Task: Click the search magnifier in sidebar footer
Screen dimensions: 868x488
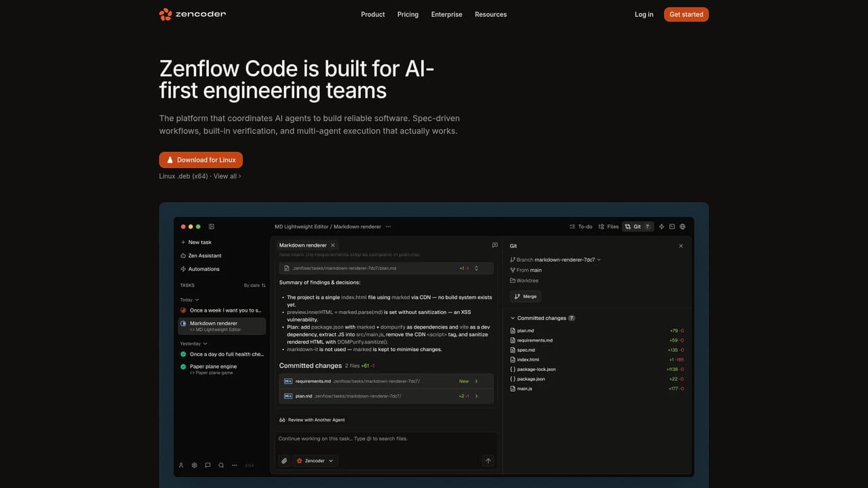Action: pyautogui.click(x=221, y=465)
